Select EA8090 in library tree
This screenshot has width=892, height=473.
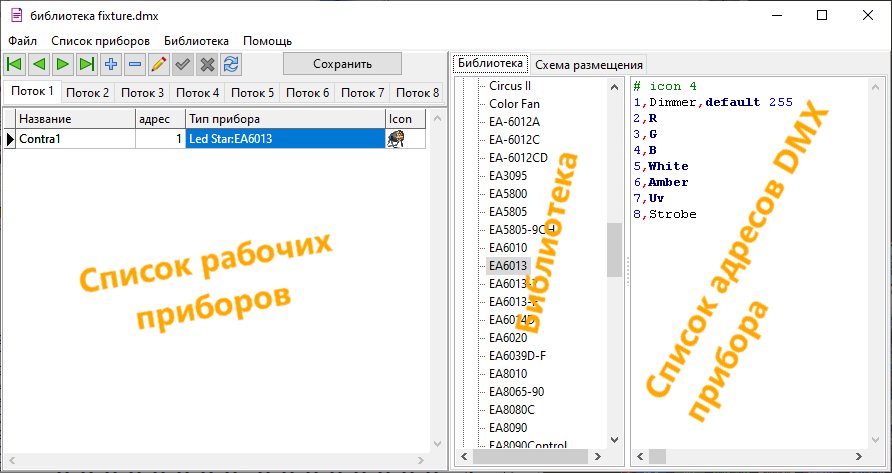(x=508, y=427)
